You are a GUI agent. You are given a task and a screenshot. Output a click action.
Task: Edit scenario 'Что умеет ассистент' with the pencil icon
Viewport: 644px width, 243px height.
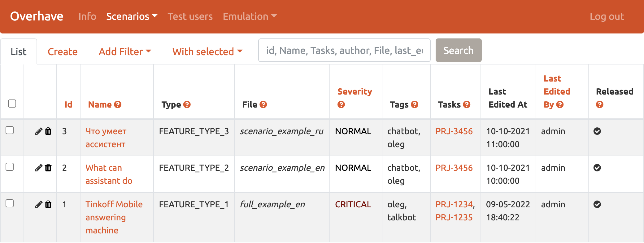(x=39, y=131)
